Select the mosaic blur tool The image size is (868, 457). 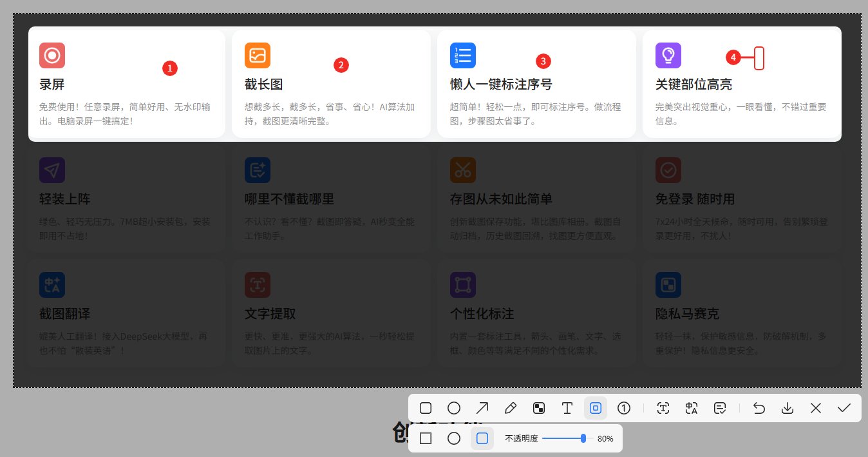tap(539, 408)
